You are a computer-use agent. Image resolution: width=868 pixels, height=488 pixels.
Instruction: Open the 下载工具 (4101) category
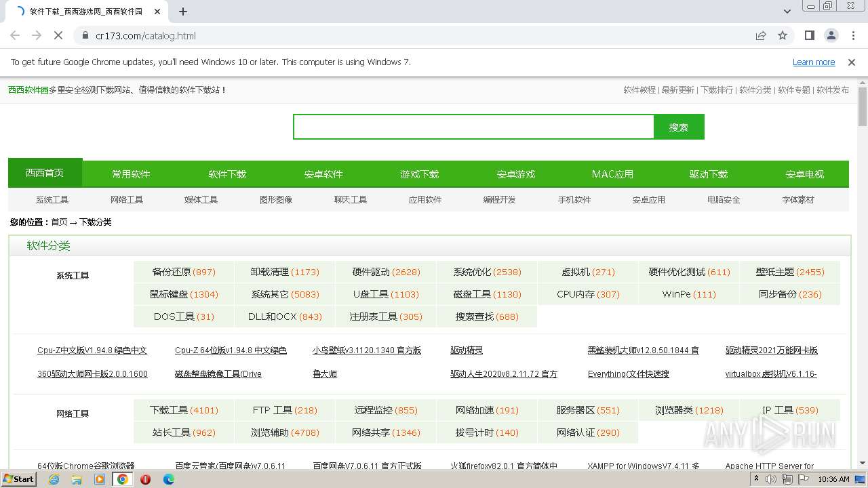[184, 410]
